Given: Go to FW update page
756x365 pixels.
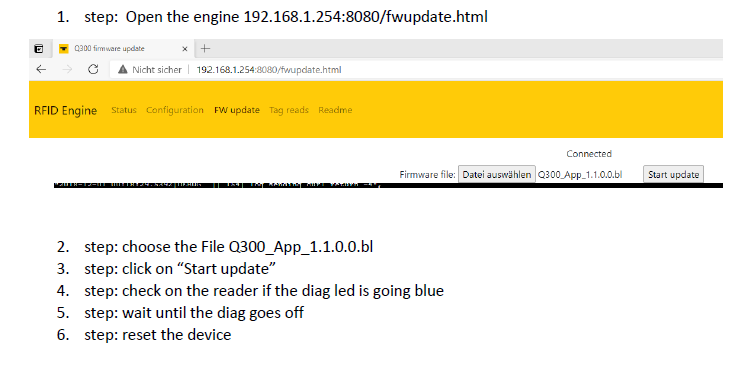Looking at the screenshot, I should coord(237,110).
